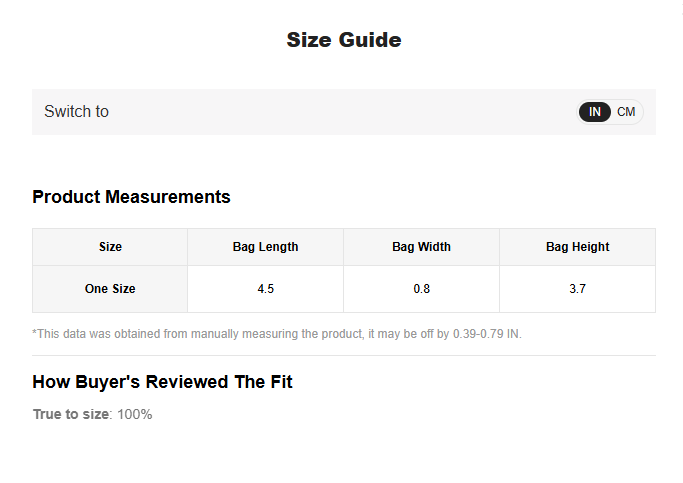Switch units to CM
683x483 pixels.
click(x=626, y=112)
